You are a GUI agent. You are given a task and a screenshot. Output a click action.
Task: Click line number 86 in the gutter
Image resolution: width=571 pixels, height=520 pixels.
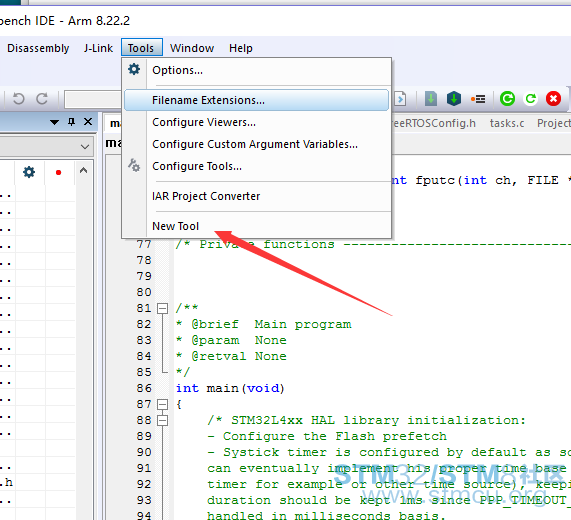coord(144,388)
